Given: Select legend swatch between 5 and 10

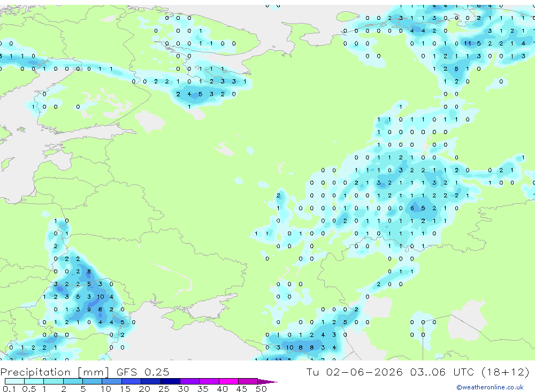Looking at the screenshot, I should click(x=93, y=381).
